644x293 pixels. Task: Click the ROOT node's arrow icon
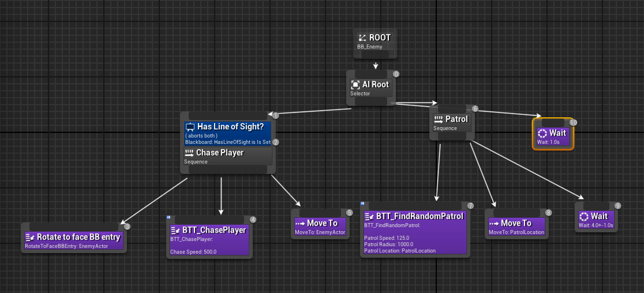click(x=362, y=38)
